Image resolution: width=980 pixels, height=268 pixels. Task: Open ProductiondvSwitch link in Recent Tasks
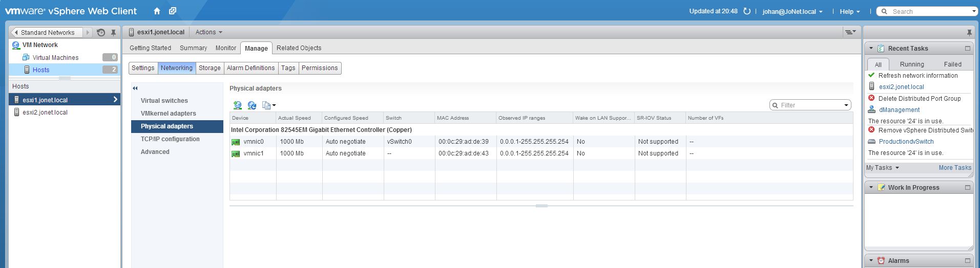point(906,141)
